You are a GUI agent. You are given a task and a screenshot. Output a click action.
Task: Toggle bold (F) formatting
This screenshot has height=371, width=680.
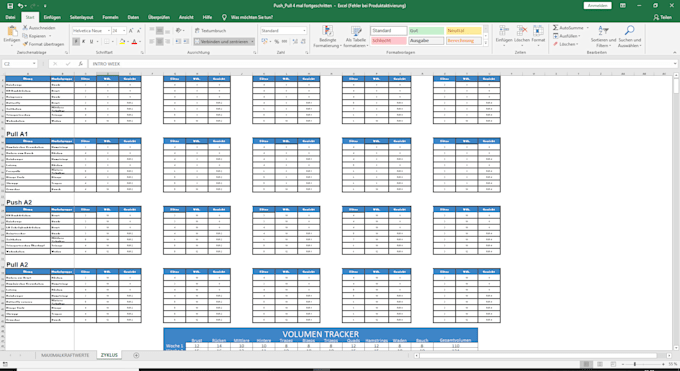click(x=76, y=42)
